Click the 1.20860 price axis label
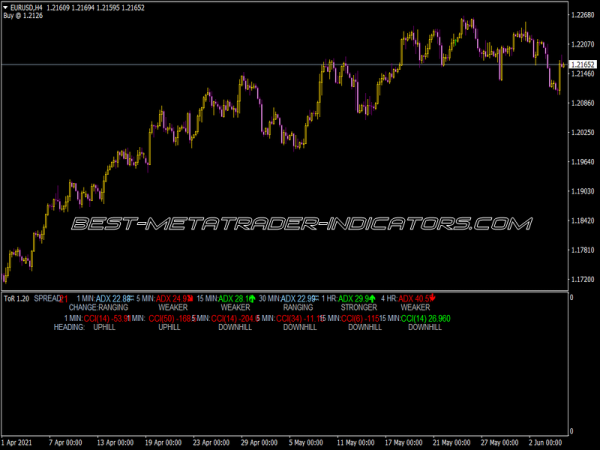This screenshot has width=600, height=450. (583, 103)
